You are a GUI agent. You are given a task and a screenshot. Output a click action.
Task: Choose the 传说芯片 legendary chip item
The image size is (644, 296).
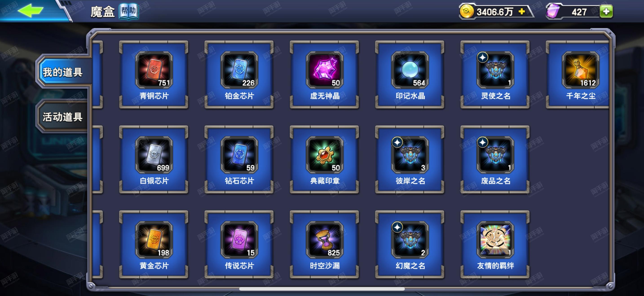(x=239, y=244)
